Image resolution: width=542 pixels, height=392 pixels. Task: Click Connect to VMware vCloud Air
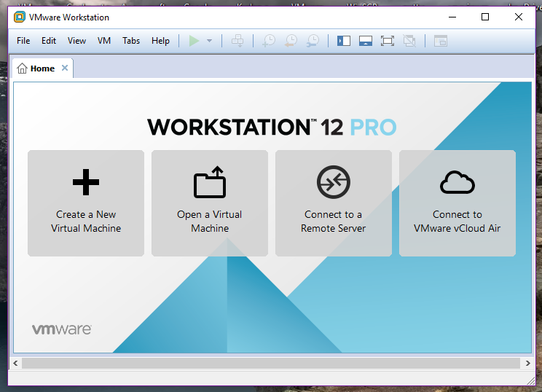457,203
